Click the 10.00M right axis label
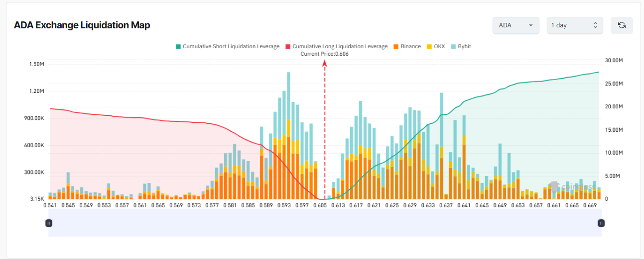This screenshot has width=644, height=259. point(614,153)
